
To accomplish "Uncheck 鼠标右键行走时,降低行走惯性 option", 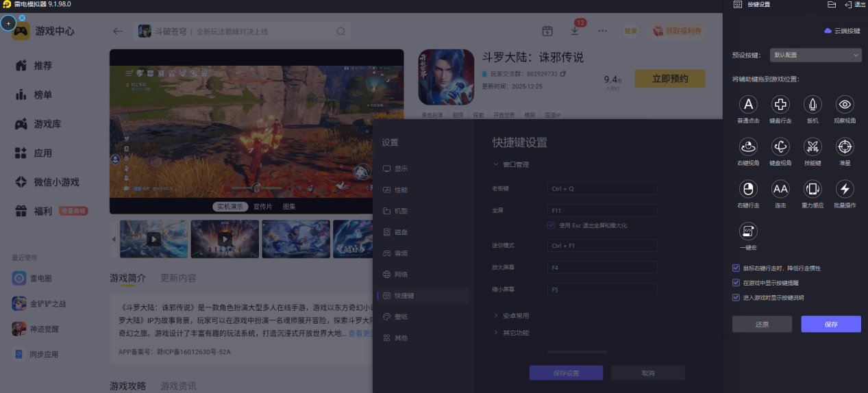I will pos(736,268).
